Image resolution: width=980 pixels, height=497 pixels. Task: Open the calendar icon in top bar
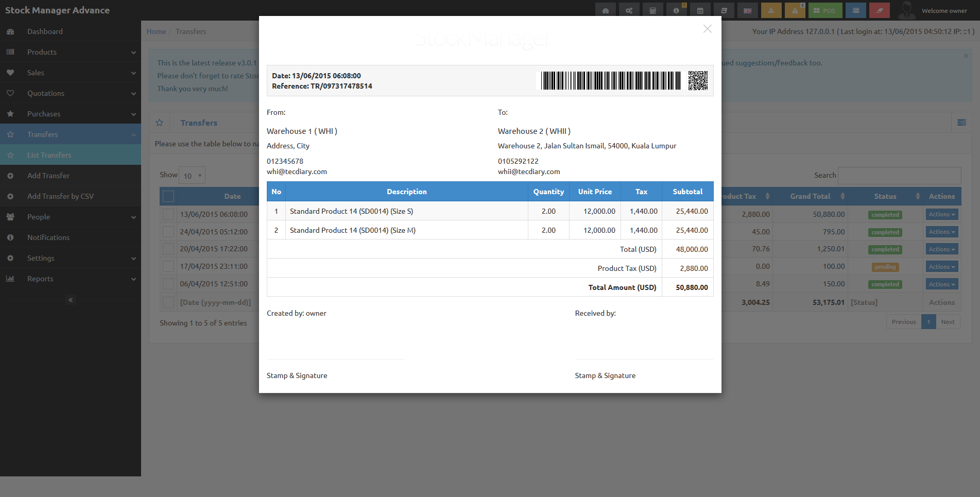700,10
